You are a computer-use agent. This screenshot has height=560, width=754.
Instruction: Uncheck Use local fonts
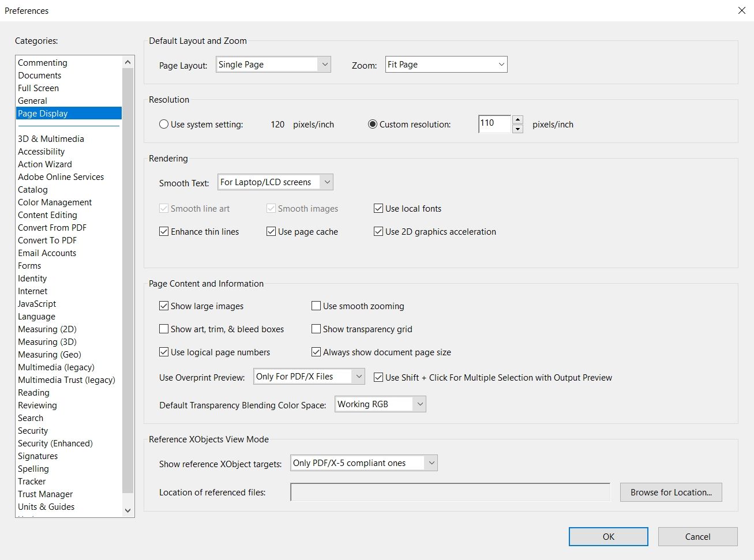click(x=378, y=208)
